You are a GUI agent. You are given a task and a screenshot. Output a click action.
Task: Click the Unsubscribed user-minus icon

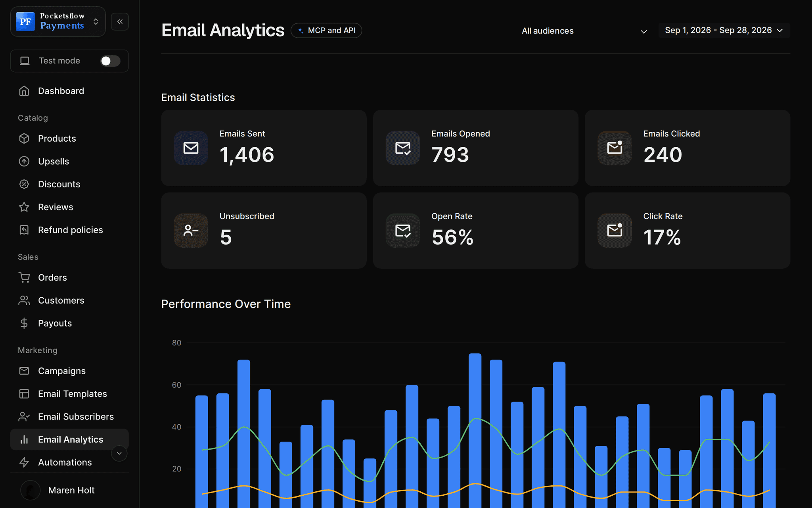coord(191,231)
